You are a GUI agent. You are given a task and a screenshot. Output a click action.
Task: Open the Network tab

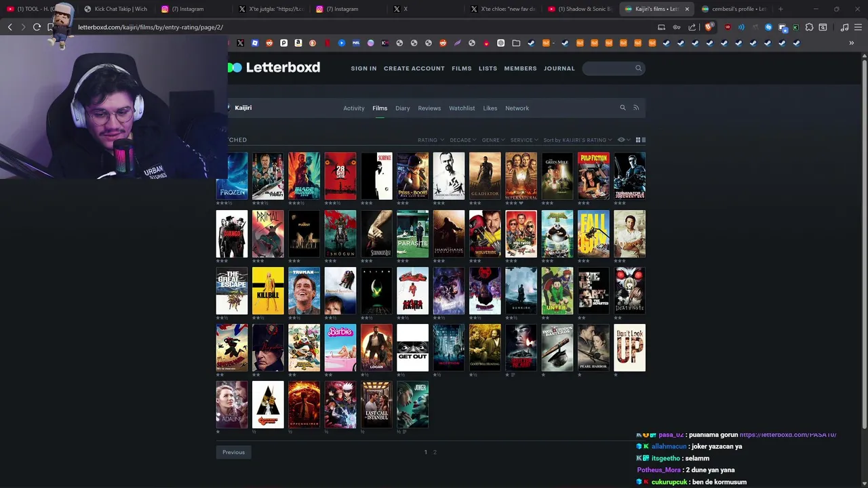pyautogui.click(x=517, y=108)
